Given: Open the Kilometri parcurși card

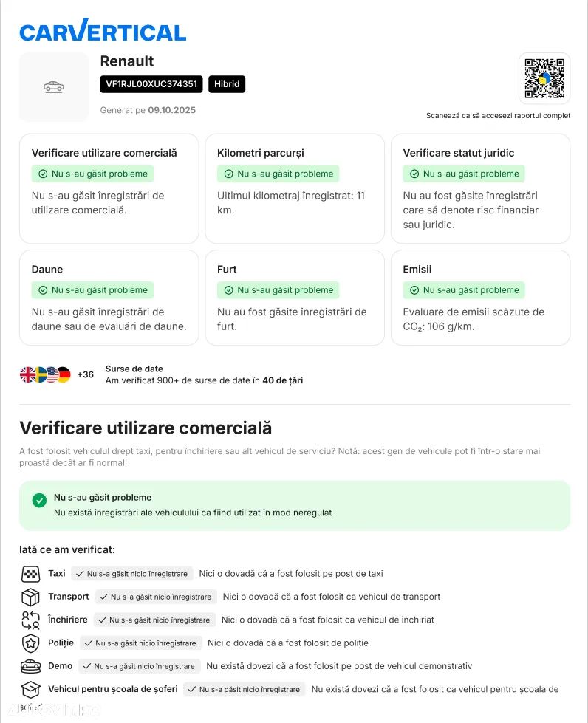Looking at the screenshot, I should tap(295, 188).
